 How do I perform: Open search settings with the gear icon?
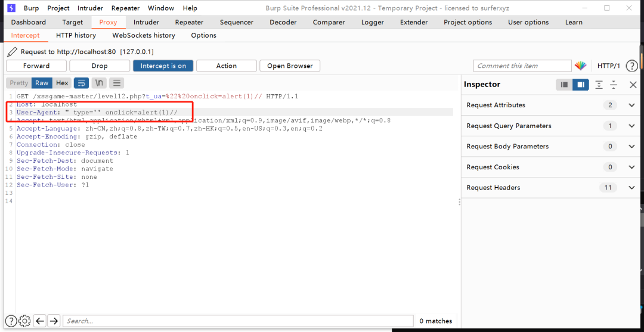(24, 321)
